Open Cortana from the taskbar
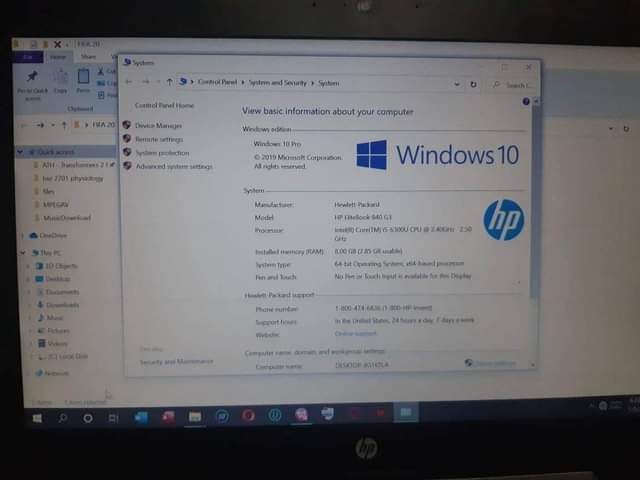The height and width of the screenshot is (480, 640). [88, 418]
